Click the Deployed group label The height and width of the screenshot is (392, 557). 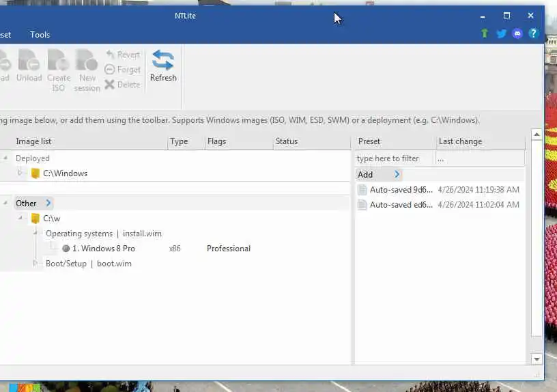[33, 158]
